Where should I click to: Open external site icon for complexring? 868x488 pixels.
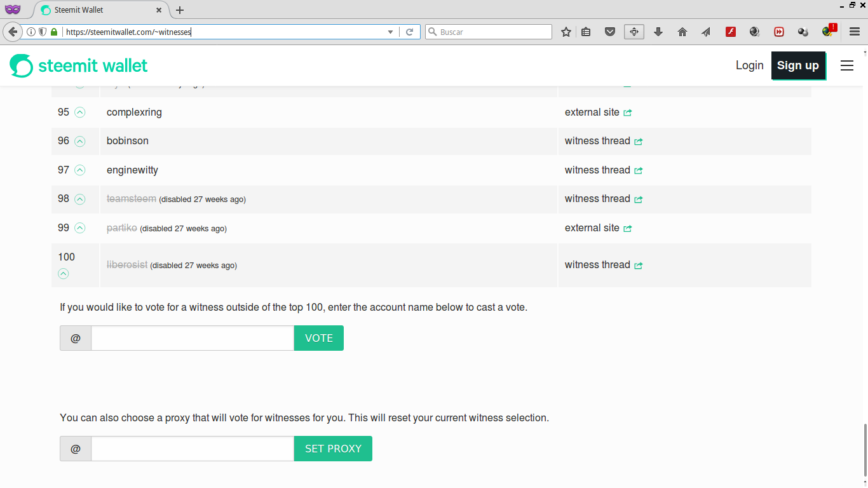tap(628, 112)
